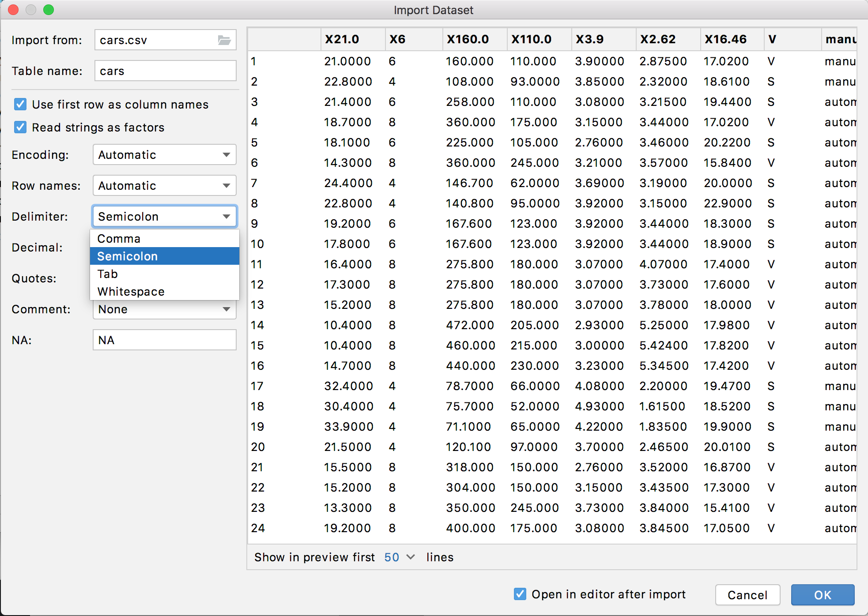The image size is (868, 616).
Task: Edit the NA value field
Action: (164, 340)
